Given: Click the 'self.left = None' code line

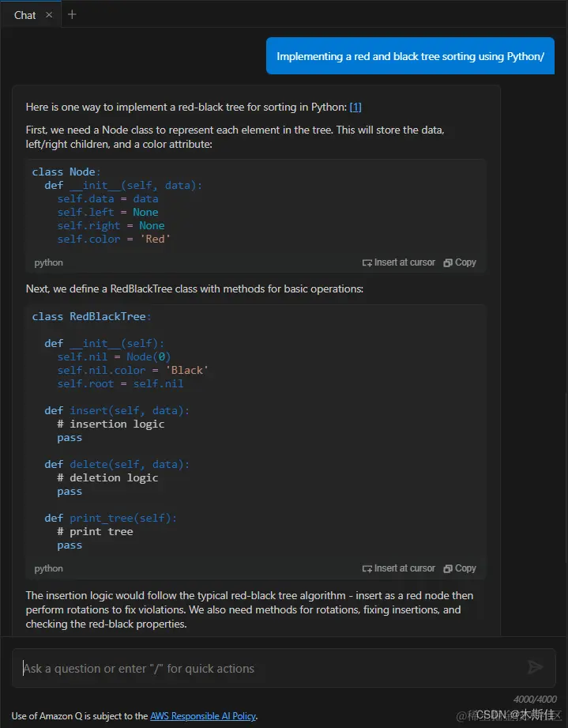Looking at the screenshot, I should 107,212.
